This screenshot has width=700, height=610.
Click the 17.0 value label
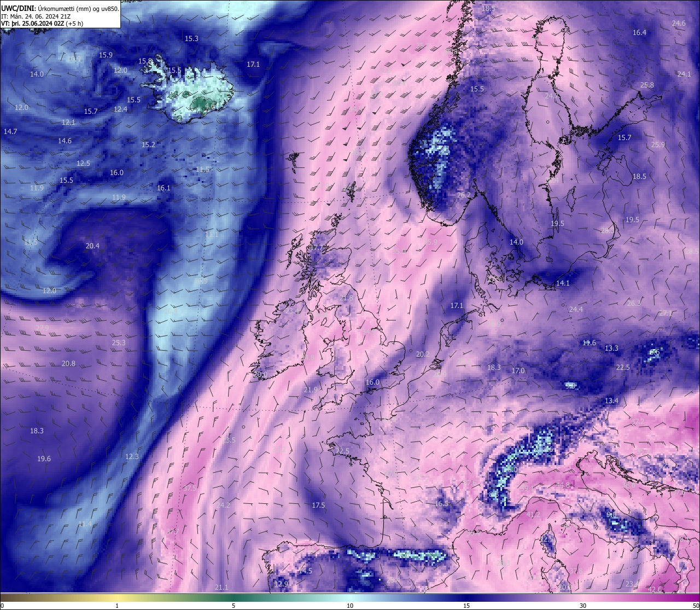pos(518,371)
